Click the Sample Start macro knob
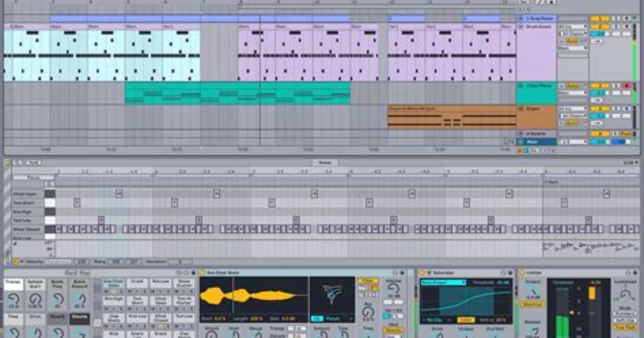Screen dimensions: 644x338 (36, 299)
